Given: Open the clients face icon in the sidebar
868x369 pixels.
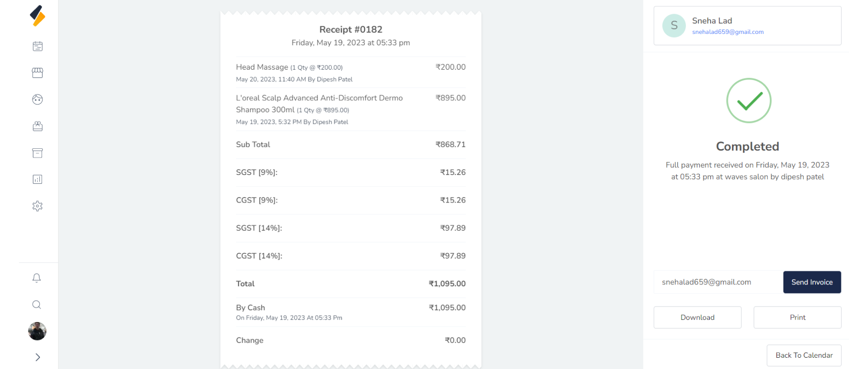Looking at the screenshot, I should point(38,99).
